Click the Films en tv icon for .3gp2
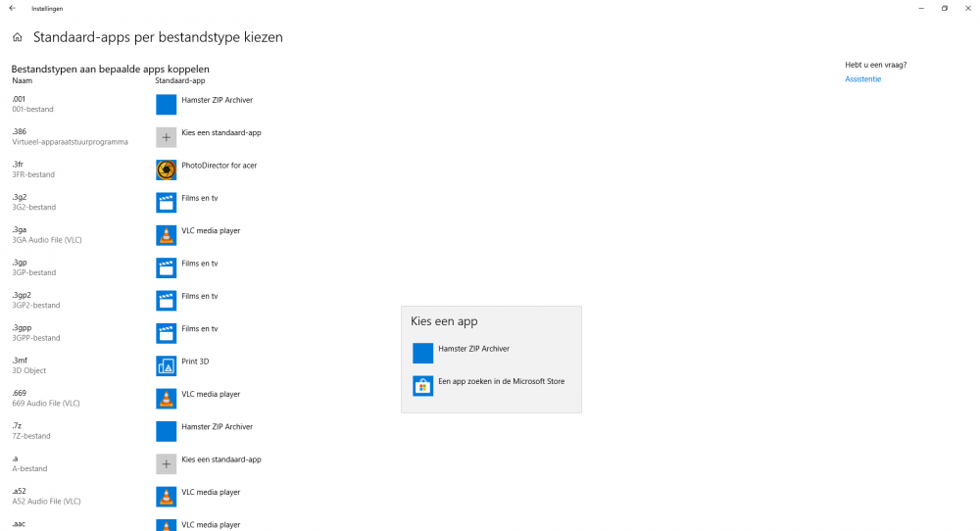 [167, 301]
